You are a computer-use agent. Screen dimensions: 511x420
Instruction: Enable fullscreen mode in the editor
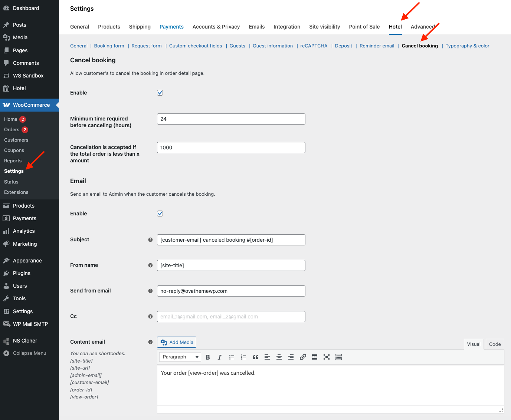coord(327,357)
